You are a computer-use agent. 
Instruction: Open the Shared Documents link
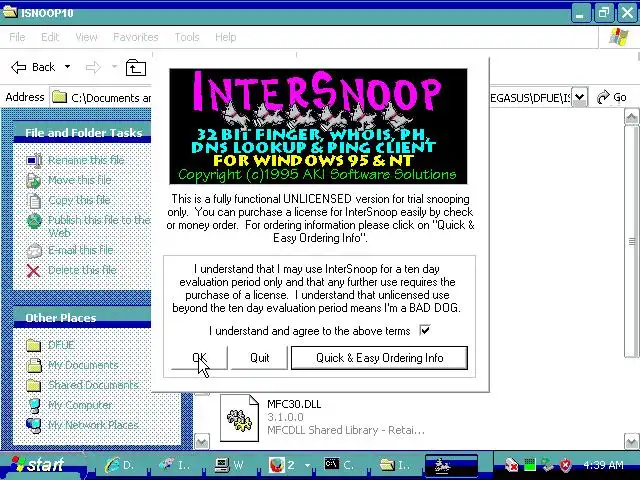[93, 384]
